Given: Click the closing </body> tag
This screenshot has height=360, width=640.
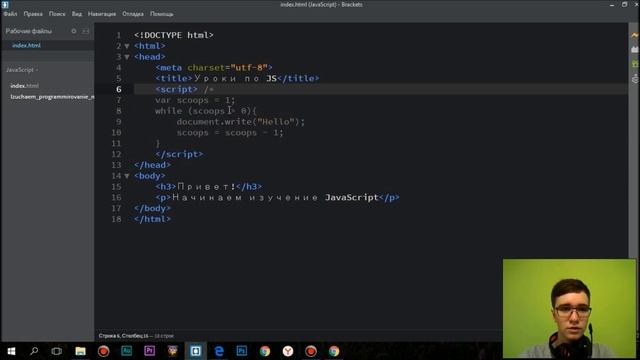Looking at the screenshot, I should [152, 208].
